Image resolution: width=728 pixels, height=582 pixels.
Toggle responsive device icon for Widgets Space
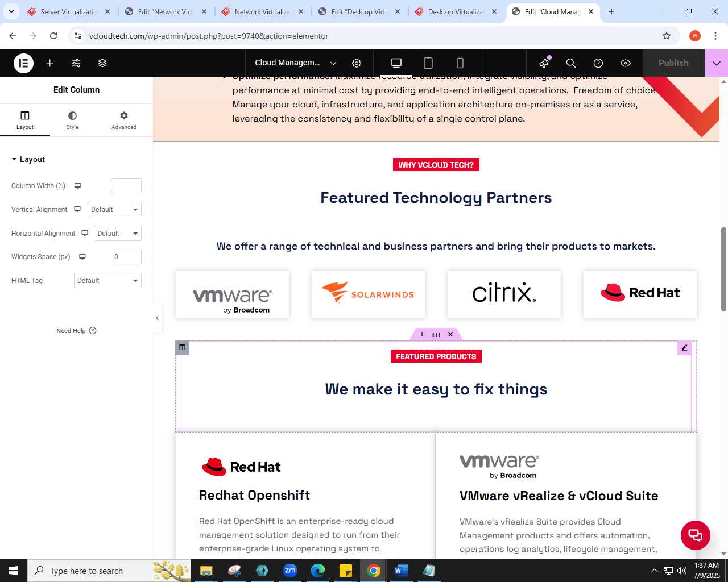(x=82, y=257)
